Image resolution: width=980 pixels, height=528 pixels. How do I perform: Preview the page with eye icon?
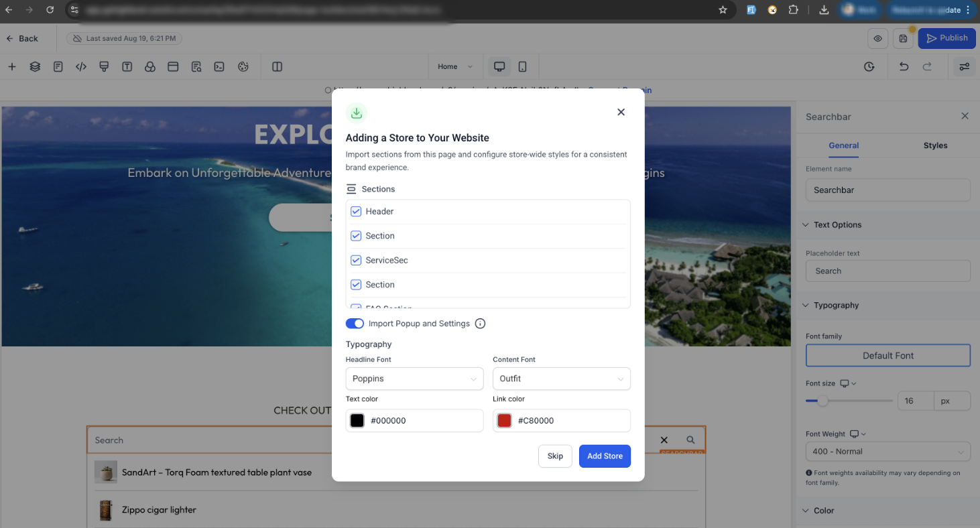[877, 39]
